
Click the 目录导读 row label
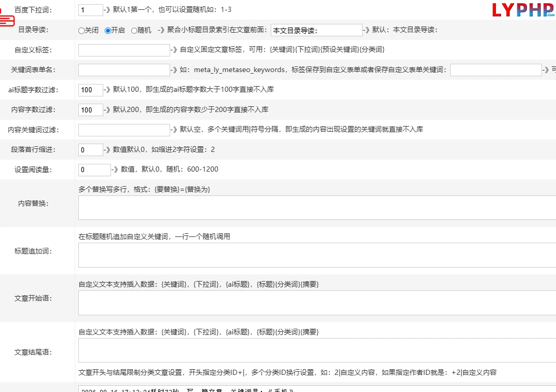click(x=33, y=30)
